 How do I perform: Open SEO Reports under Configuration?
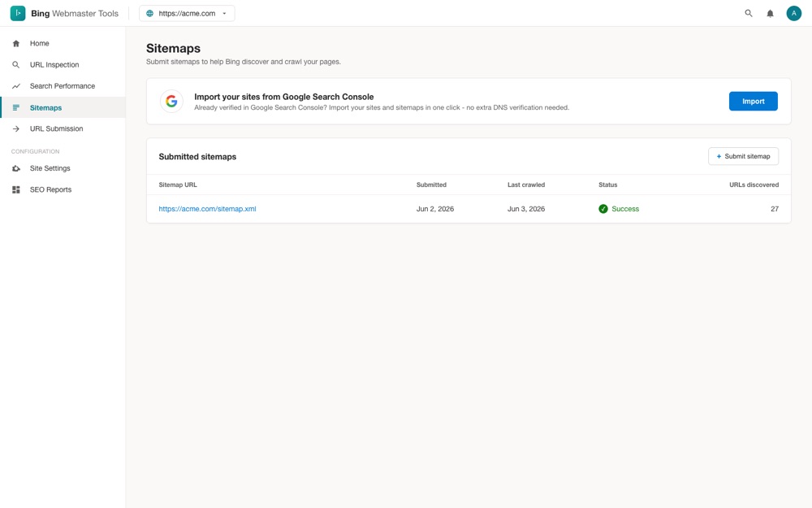coord(63,189)
